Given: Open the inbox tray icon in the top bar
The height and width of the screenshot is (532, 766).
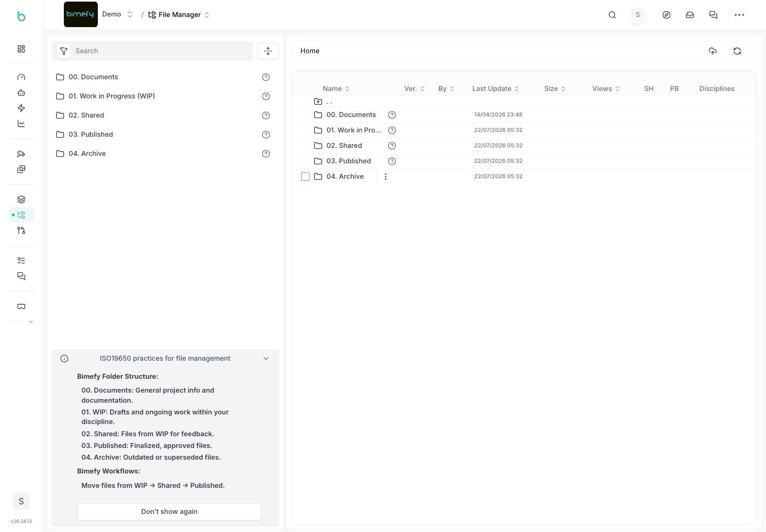Looking at the screenshot, I should [690, 15].
